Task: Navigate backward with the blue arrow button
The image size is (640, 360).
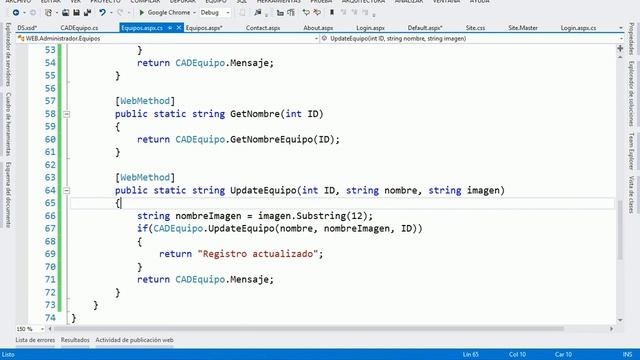Action: [16, 13]
